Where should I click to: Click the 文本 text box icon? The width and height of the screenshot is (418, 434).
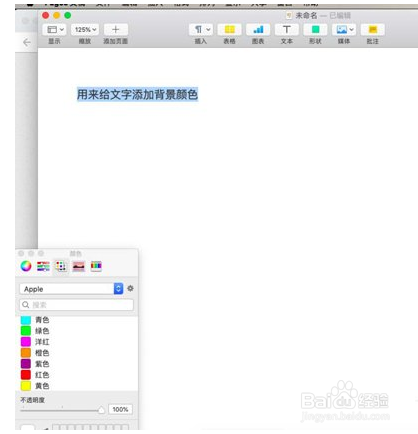(x=287, y=30)
